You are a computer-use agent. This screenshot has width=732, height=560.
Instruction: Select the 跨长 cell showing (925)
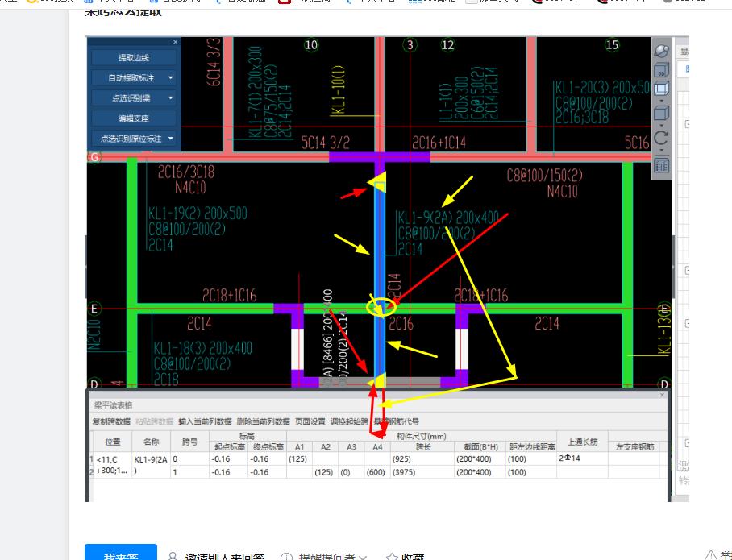(422, 458)
